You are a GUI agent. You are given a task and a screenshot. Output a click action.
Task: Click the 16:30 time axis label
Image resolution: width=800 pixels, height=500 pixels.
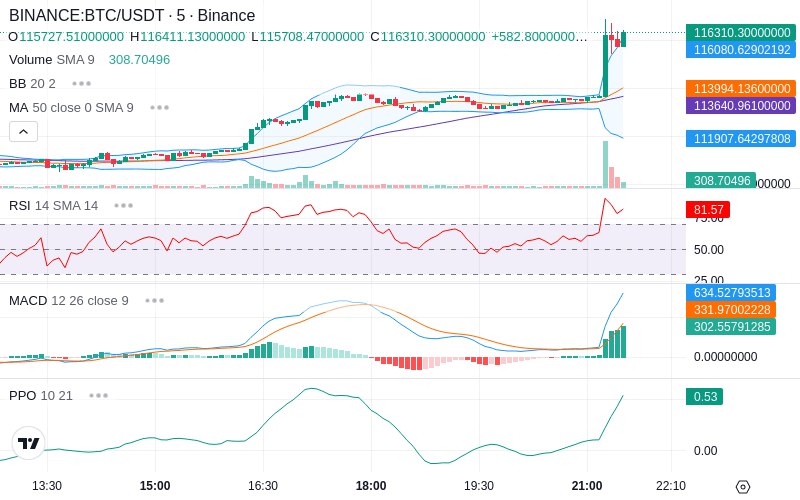click(263, 486)
